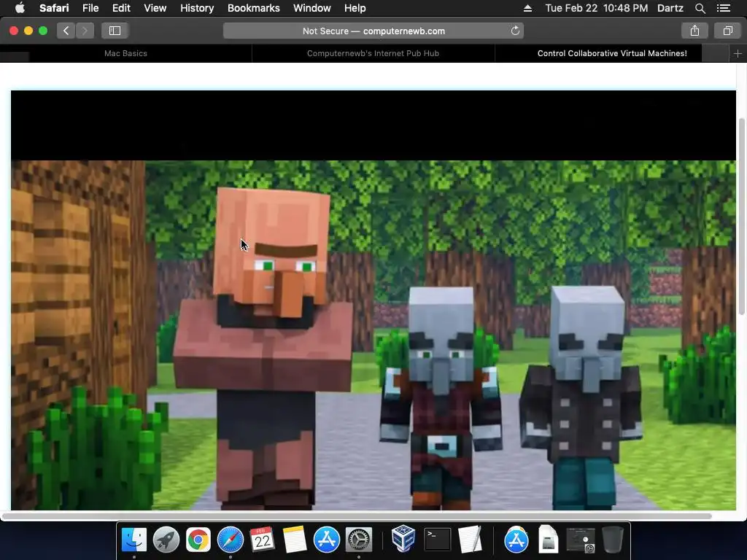Go back to the previous page
This screenshot has width=747, height=560.
66,31
